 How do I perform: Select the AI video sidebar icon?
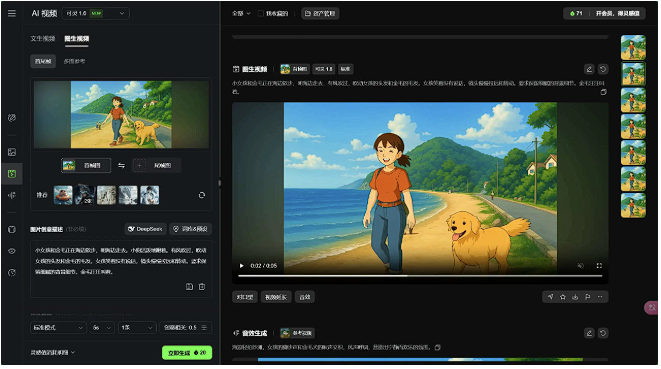click(x=12, y=174)
